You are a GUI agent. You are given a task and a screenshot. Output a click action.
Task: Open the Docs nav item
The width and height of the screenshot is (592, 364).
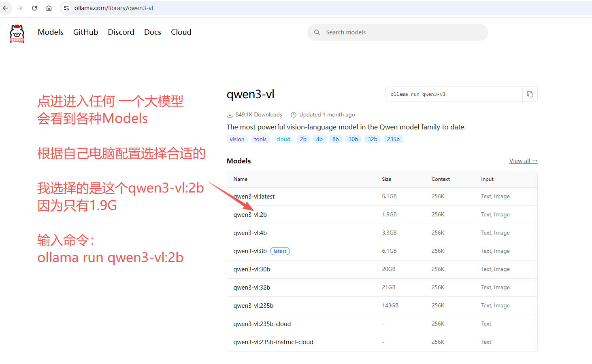pyautogui.click(x=153, y=32)
